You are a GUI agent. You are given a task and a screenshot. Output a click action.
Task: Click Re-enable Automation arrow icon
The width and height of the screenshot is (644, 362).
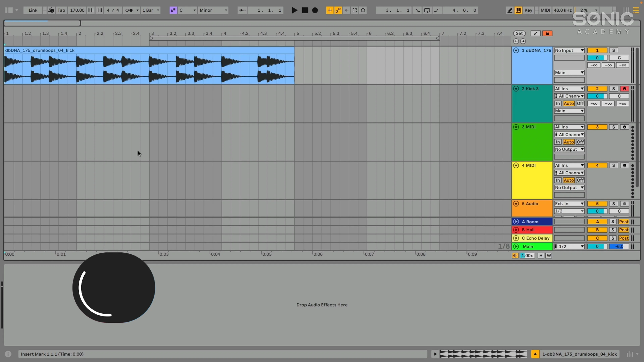346,10
